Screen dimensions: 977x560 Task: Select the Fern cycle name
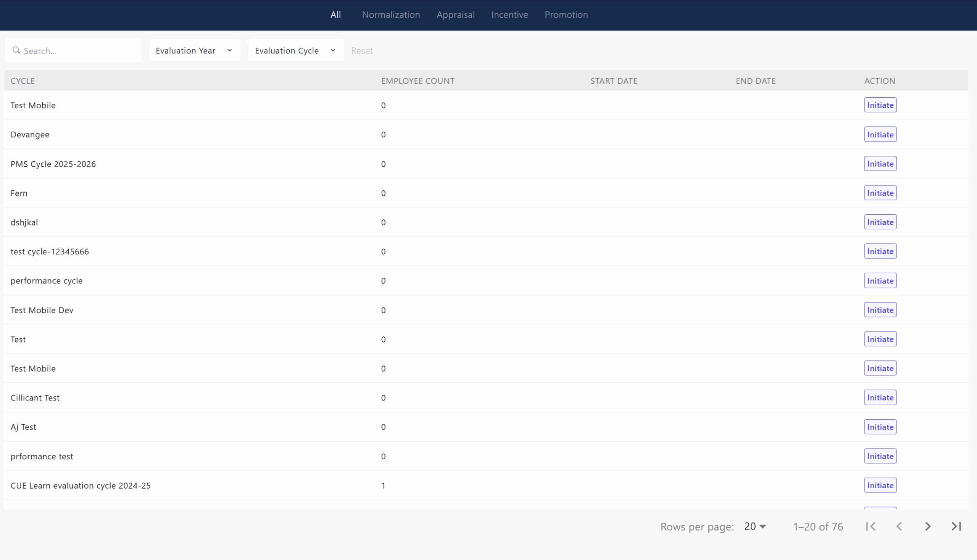point(19,193)
